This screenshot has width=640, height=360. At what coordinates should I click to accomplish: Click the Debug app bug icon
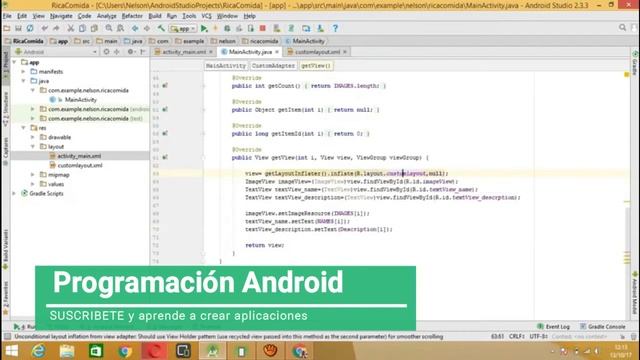[x=227, y=28]
